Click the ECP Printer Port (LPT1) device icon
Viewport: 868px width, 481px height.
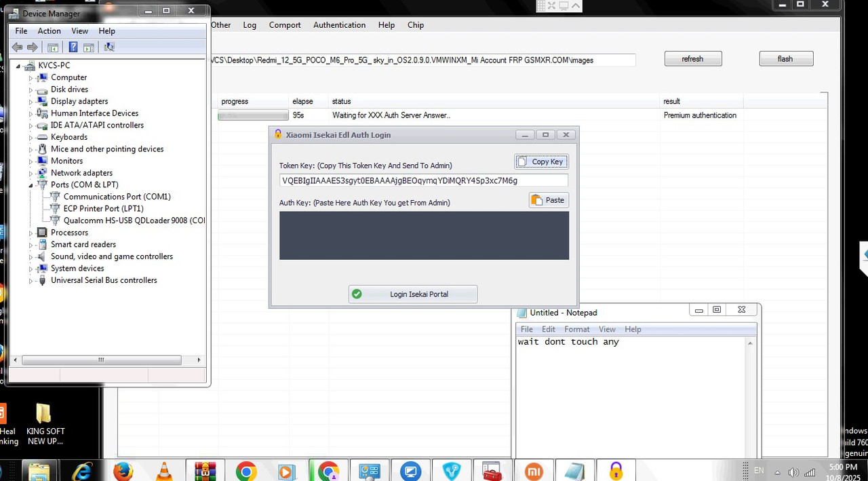click(55, 208)
